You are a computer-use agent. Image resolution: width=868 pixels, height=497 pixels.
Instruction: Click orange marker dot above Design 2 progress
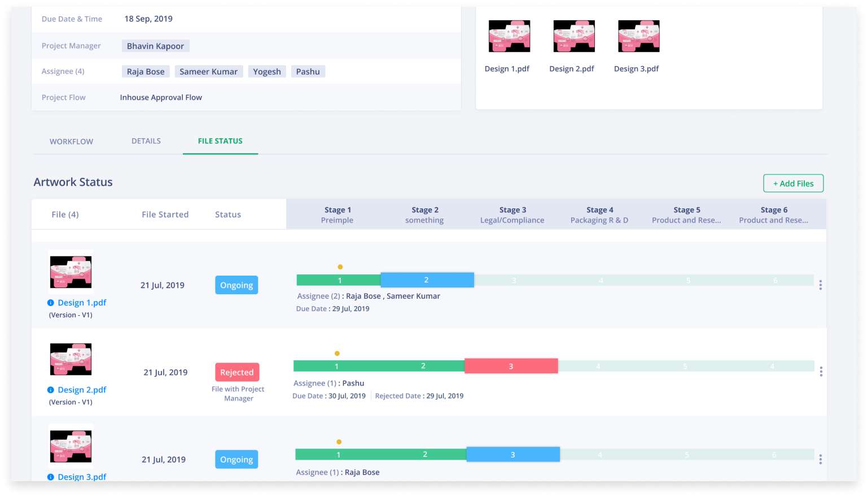(x=337, y=354)
